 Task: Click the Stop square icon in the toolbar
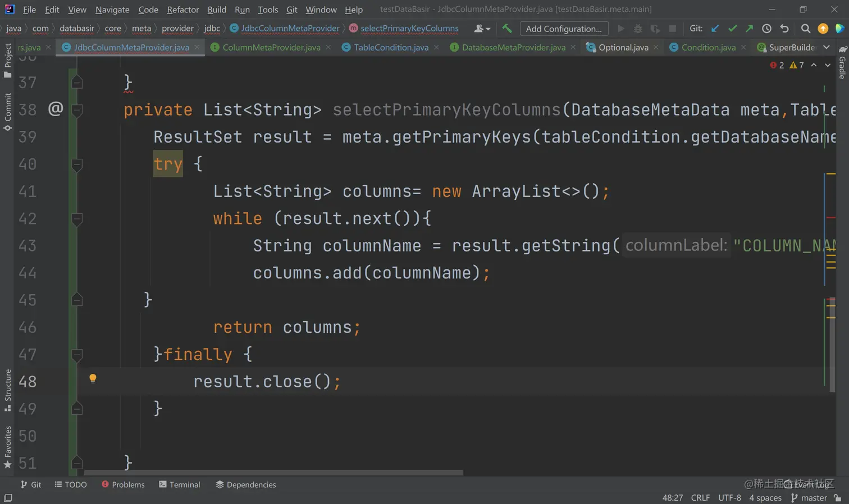click(673, 29)
